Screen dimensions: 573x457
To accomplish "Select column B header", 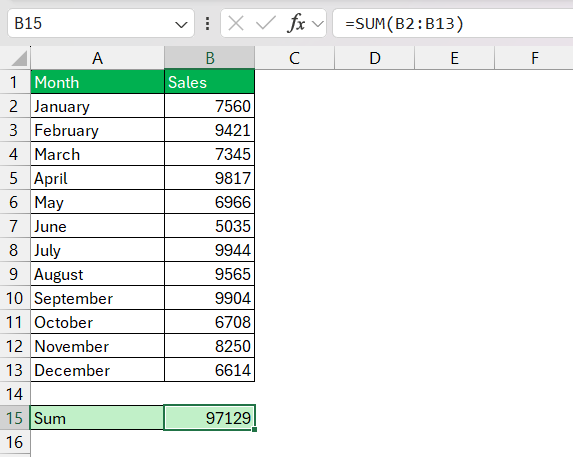I will click(x=209, y=58).
